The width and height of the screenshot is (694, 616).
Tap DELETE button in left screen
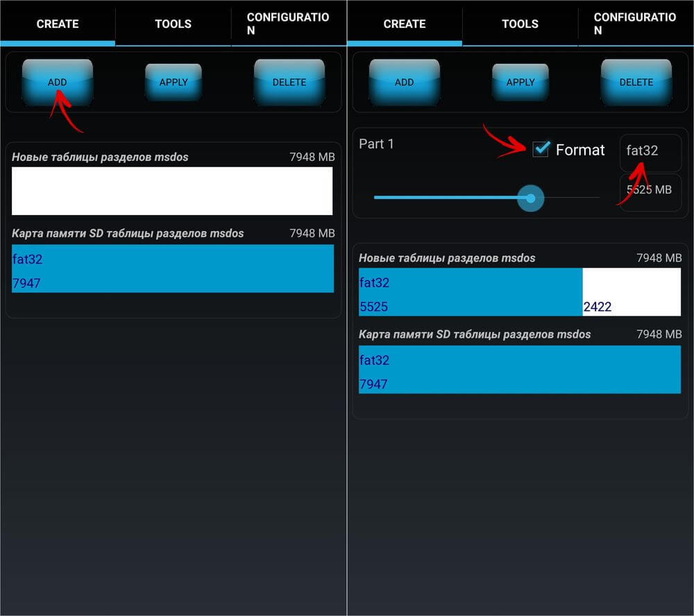[x=289, y=83]
